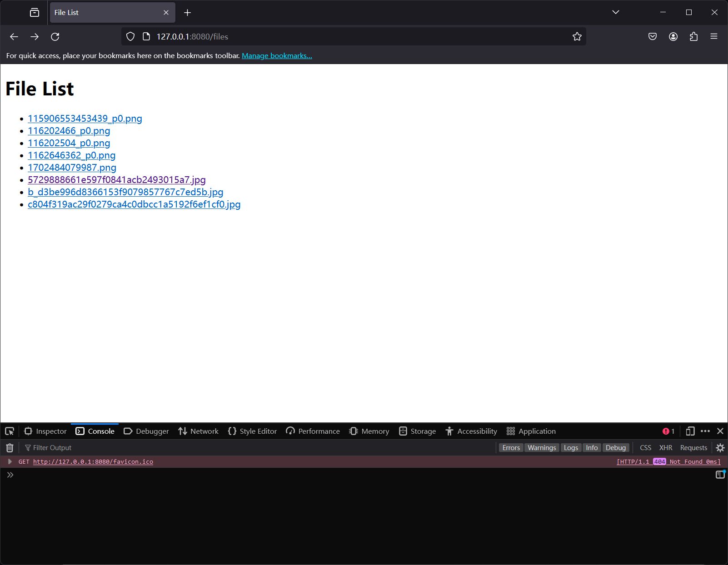The image size is (728, 565).
Task: Click the Manage bookmarks link
Action: 277,56
